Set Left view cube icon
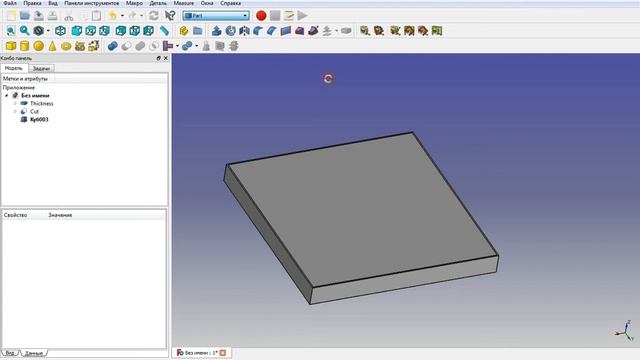The image size is (640, 360). coord(149,31)
